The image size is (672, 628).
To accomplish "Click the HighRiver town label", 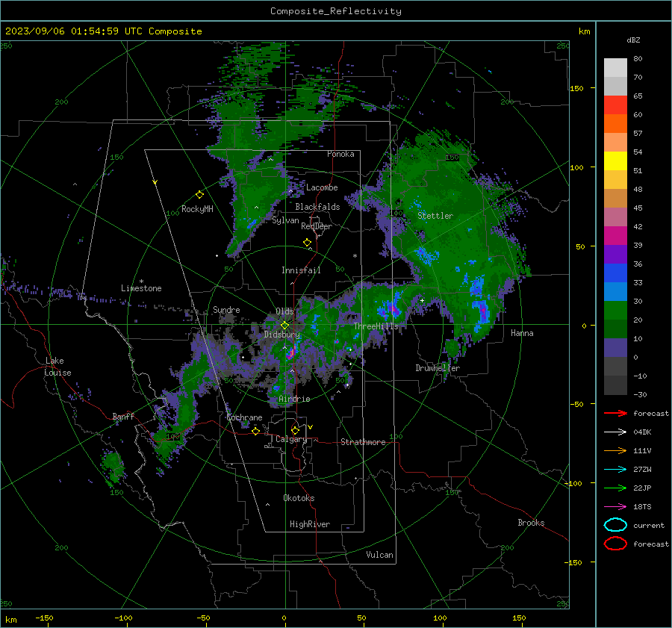I will [310, 524].
